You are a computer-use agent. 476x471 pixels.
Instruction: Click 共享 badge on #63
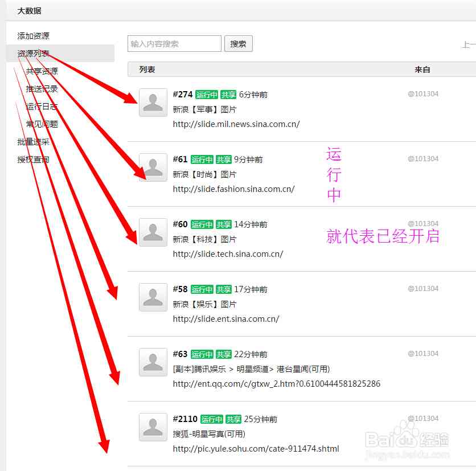[x=223, y=354]
